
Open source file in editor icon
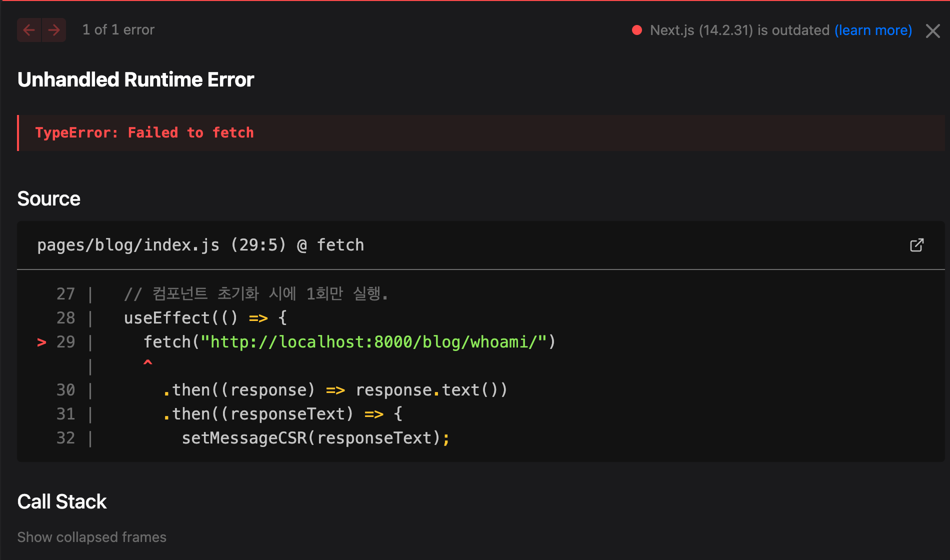(x=916, y=245)
